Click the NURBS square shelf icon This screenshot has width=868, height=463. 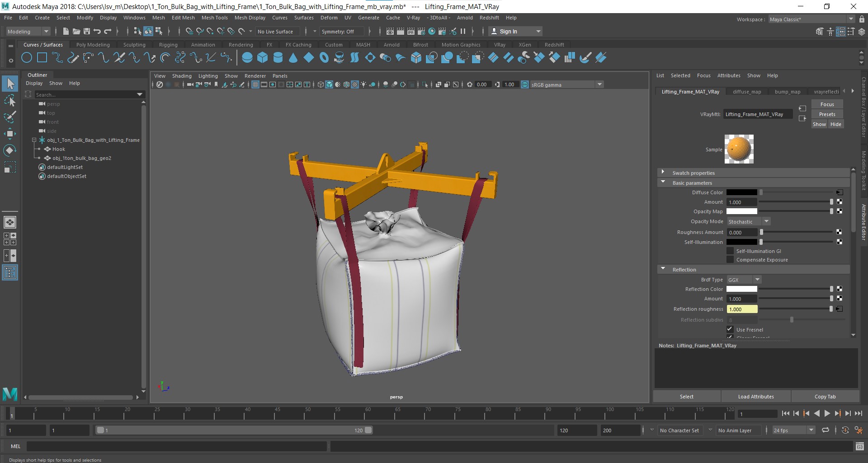tap(42, 58)
